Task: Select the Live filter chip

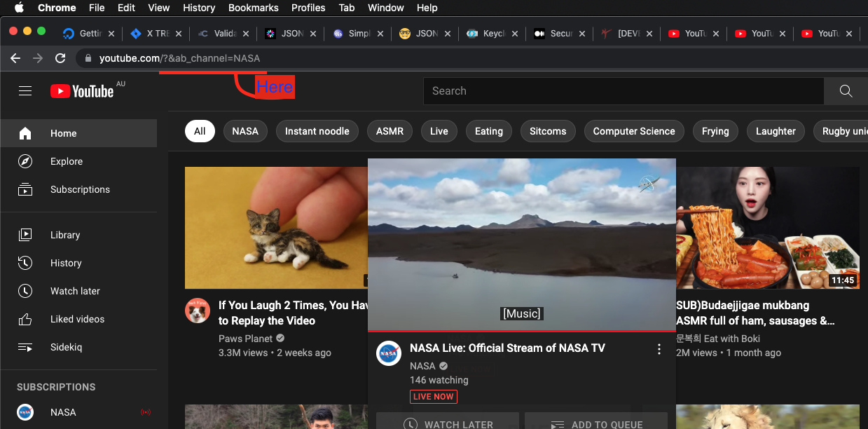Action: 439,131
